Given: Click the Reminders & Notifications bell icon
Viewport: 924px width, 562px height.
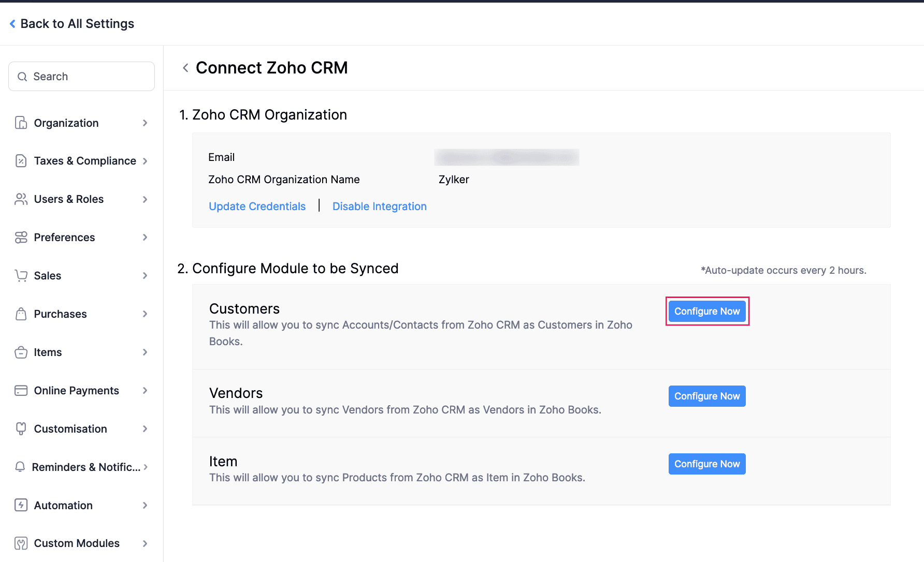Looking at the screenshot, I should pos(21,467).
